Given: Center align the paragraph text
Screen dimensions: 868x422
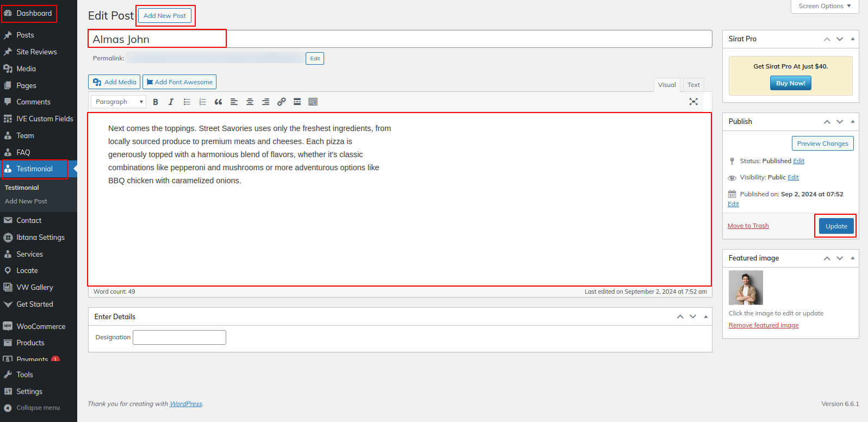Looking at the screenshot, I should click(x=250, y=102).
